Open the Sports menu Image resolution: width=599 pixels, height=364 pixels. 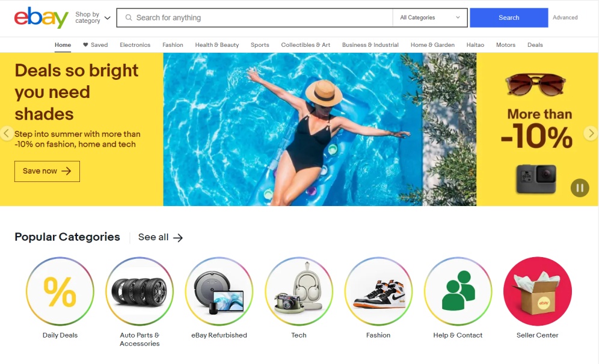tap(260, 45)
